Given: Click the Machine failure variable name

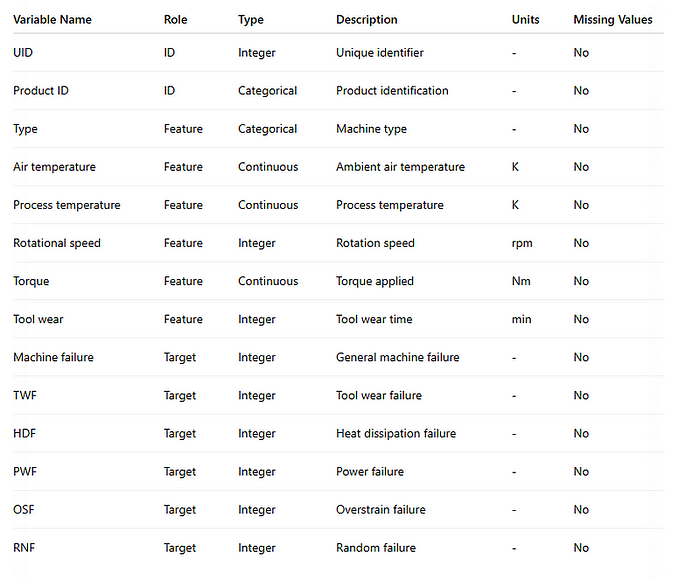Looking at the screenshot, I should click(x=53, y=357).
